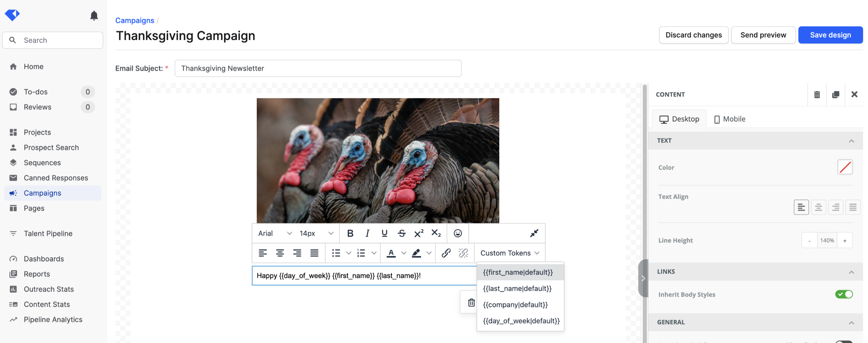Insert the {{day_of_week|default}} token
868x343 pixels.
tap(520, 321)
